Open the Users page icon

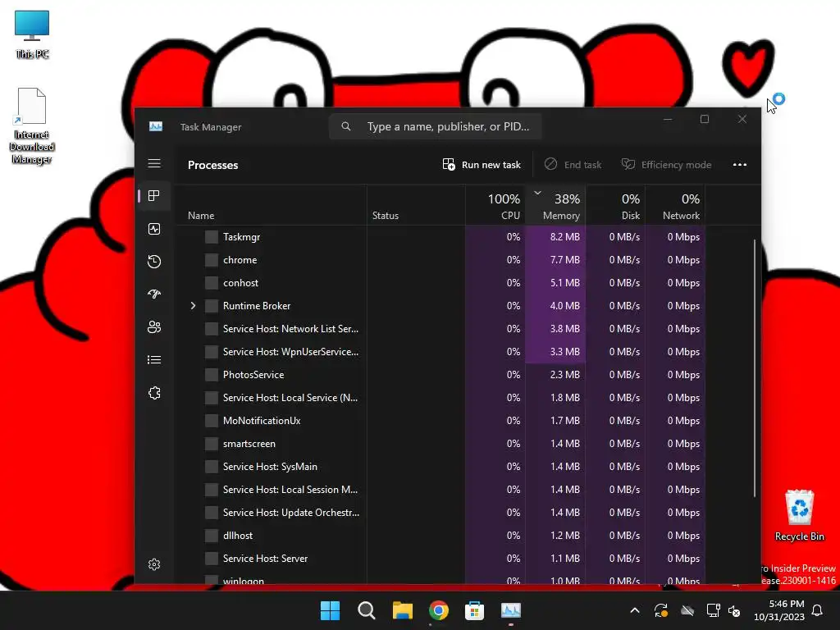pos(154,326)
